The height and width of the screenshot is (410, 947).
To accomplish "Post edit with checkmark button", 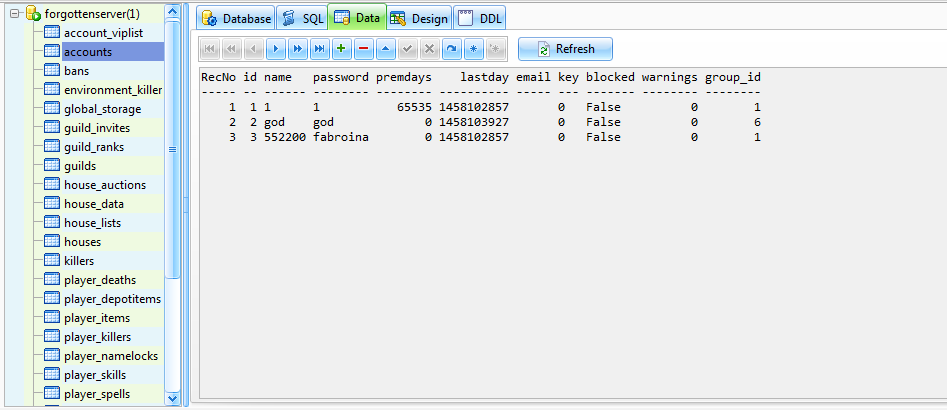I will tap(408, 49).
